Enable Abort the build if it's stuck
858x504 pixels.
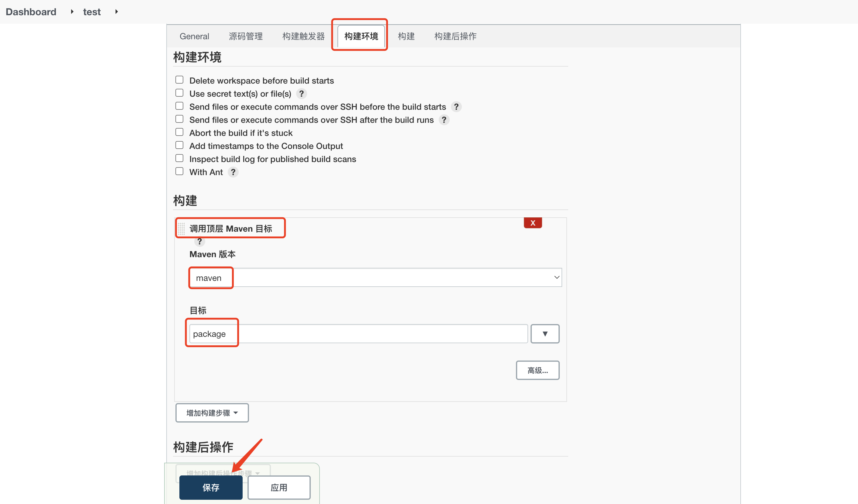(x=179, y=132)
